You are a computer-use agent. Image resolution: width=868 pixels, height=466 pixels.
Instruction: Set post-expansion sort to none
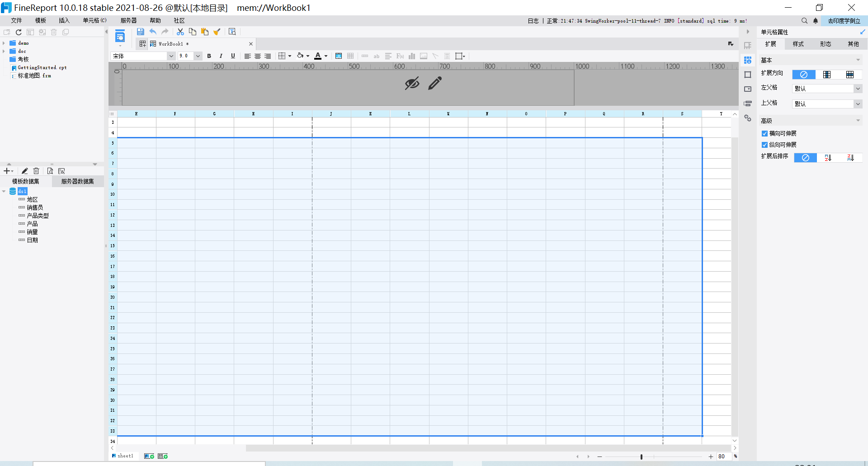coord(806,158)
